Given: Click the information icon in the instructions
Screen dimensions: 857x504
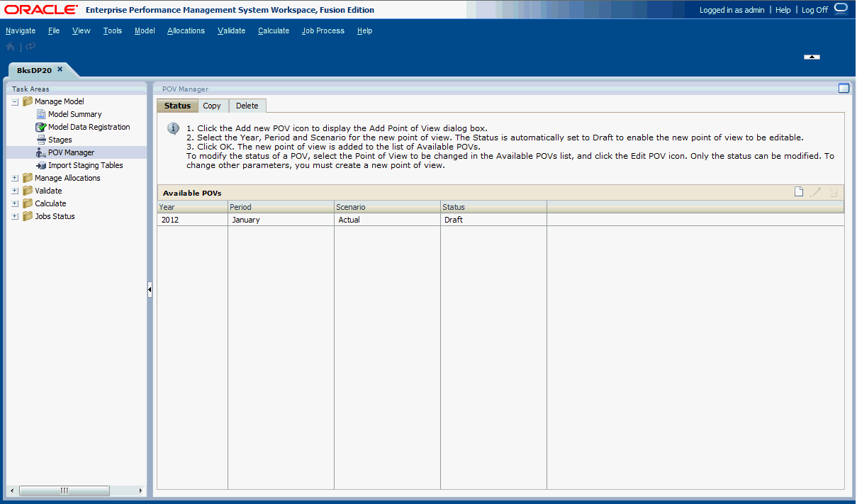Looking at the screenshot, I should click(x=173, y=128).
